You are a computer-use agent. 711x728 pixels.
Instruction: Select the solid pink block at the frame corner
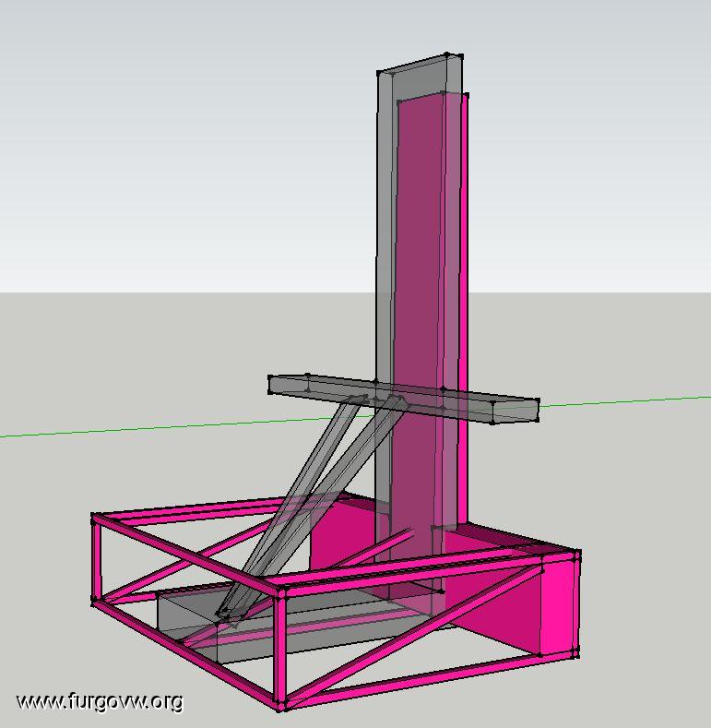[x=559, y=606]
